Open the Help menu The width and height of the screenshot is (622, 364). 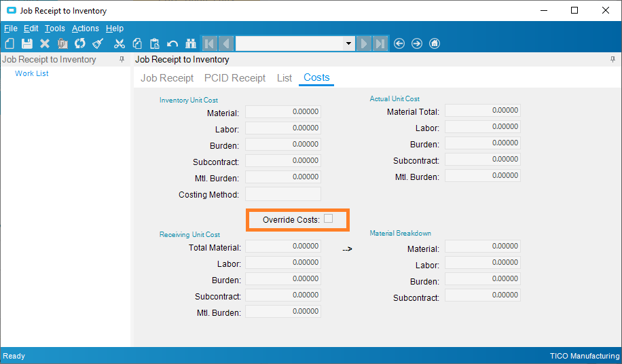point(115,29)
